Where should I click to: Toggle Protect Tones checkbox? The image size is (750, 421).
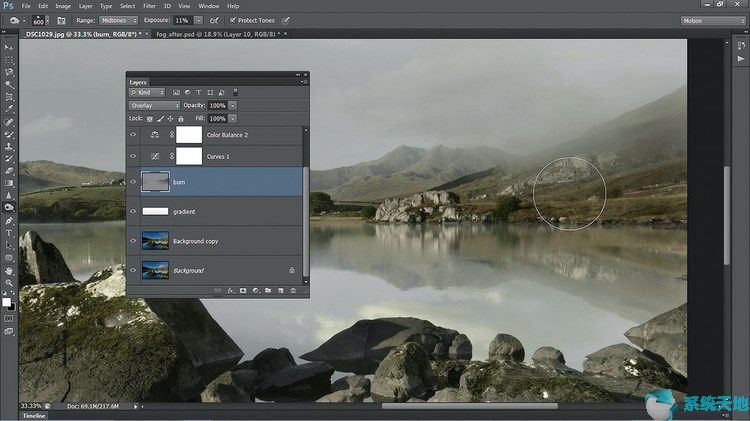point(233,20)
